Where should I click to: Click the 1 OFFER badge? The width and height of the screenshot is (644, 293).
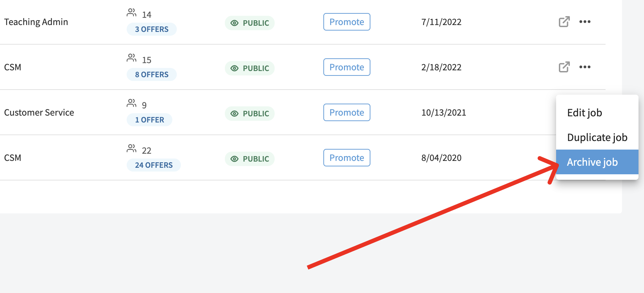(149, 120)
